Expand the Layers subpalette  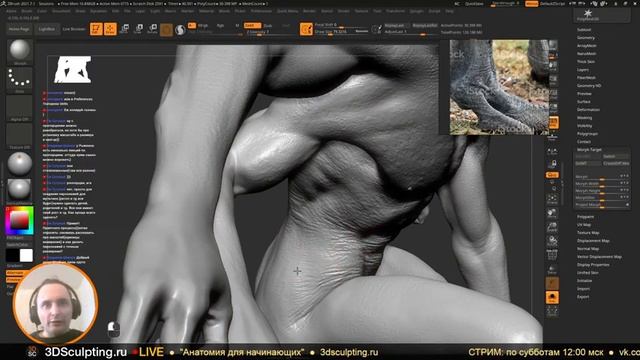tap(583, 70)
